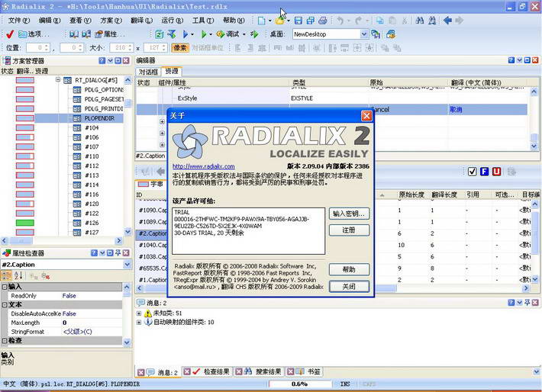Click the 像素 pixel unit toggle
The width and height of the screenshot is (542, 392).
point(180,47)
